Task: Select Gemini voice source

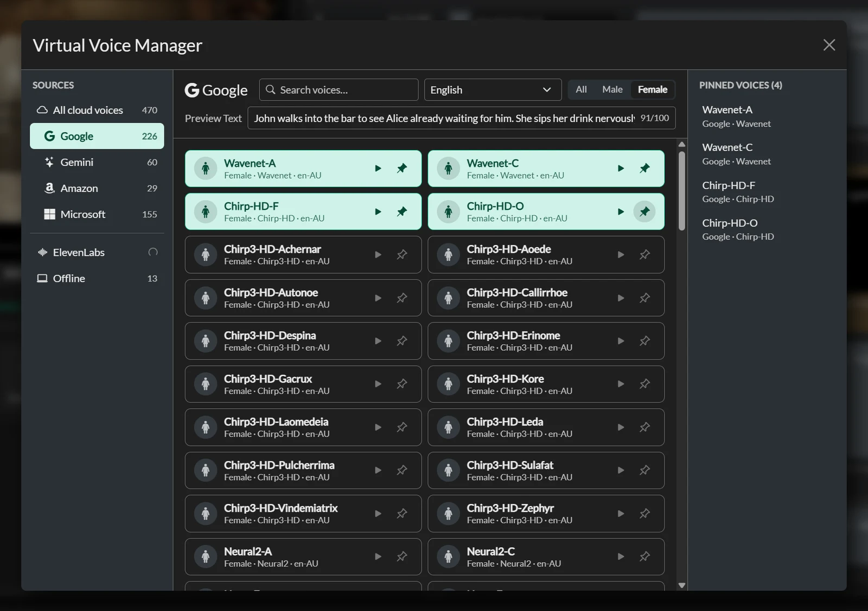Action: click(97, 162)
